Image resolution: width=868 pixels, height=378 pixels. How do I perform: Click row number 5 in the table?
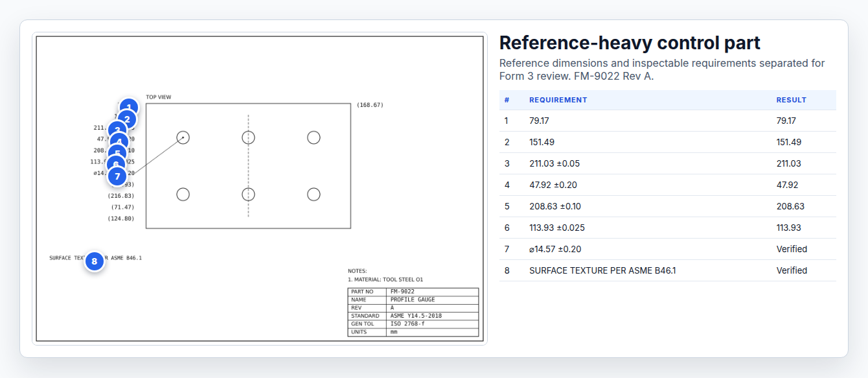tap(507, 206)
